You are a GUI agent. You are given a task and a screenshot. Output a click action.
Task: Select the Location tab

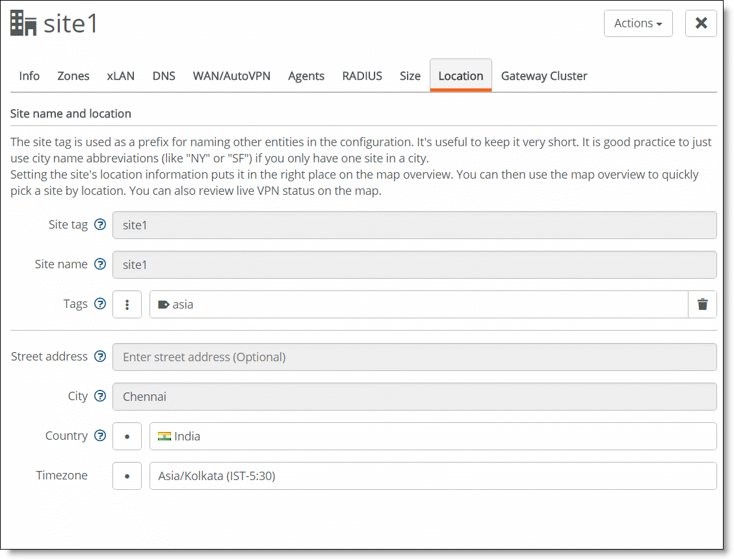coord(461,75)
